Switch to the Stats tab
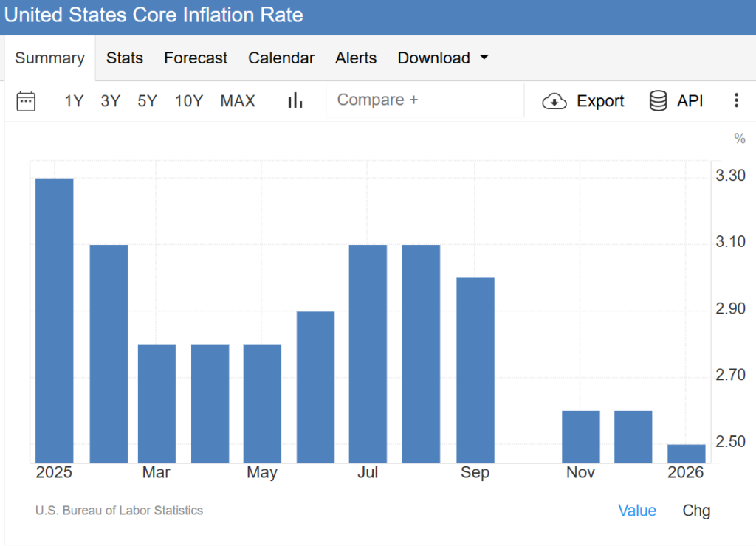 pyautogui.click(x=125, y=58)
